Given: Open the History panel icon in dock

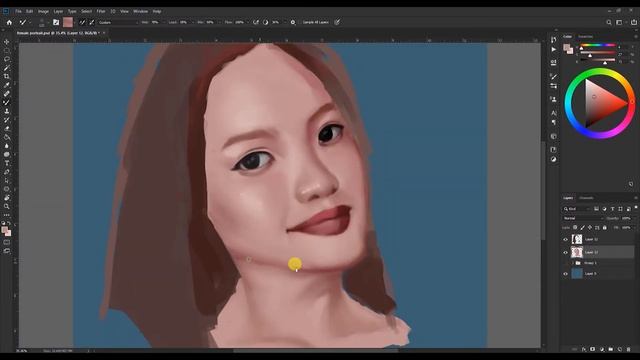Looking at the screenshot, I should [553, 40].
